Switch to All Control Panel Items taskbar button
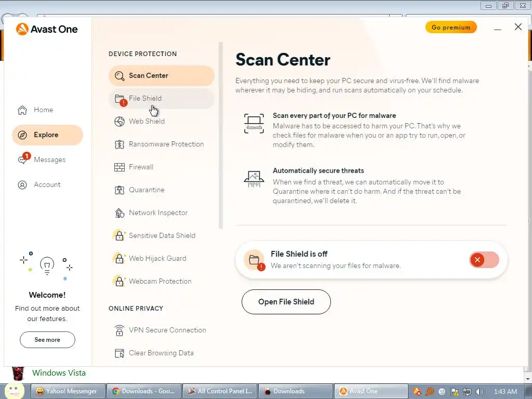Screen dimensions: 532x399 [220, 392]
